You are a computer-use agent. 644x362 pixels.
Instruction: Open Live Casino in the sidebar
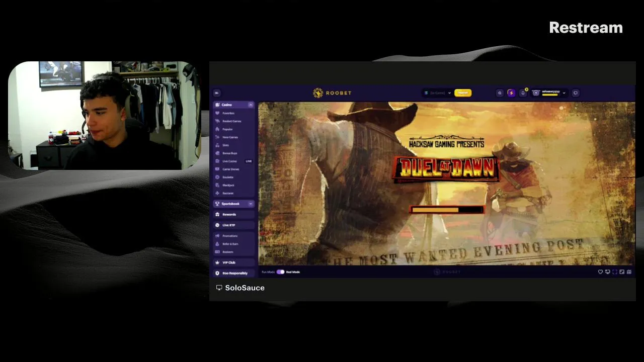[x=234, y=161]
